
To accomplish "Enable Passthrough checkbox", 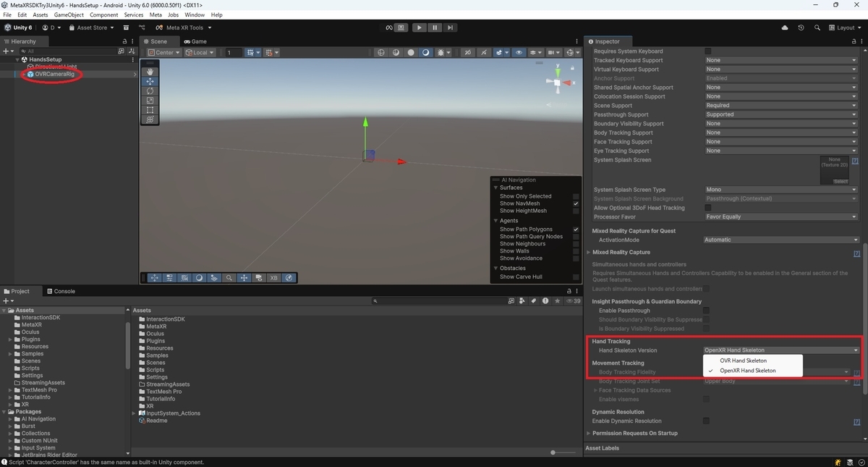I will (707, 311).
